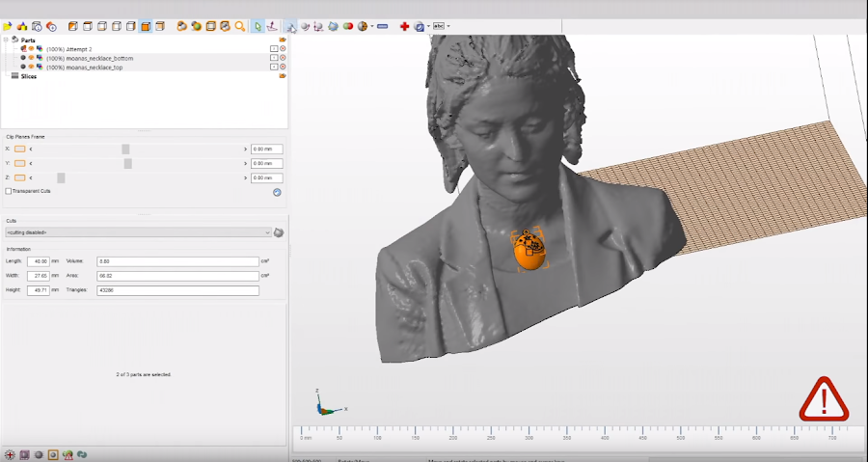Enable the Transparent Cuts checkbox

9,191
